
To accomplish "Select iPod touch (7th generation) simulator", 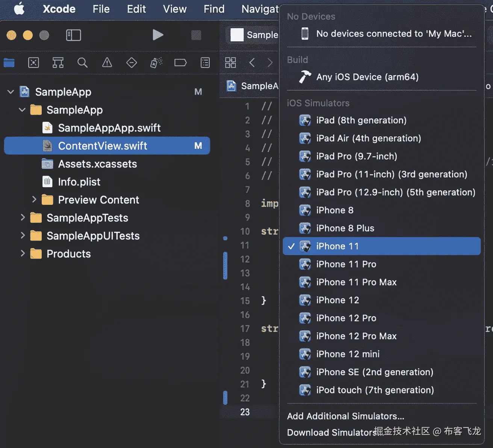I will click(382, 390).
